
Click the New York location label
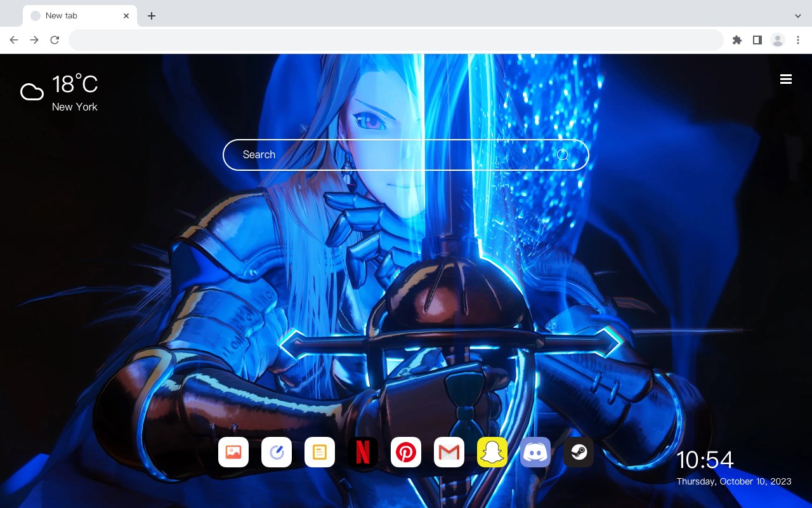75,107
